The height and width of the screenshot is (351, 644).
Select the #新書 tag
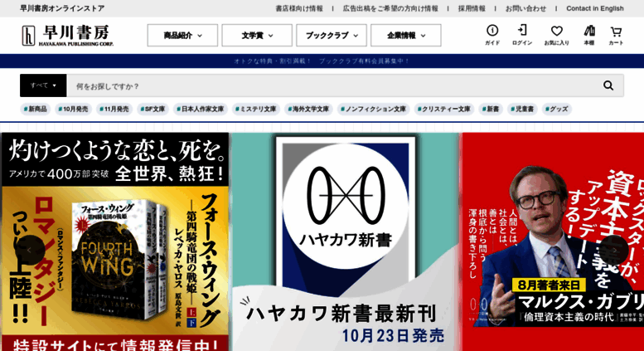[491, 109]
